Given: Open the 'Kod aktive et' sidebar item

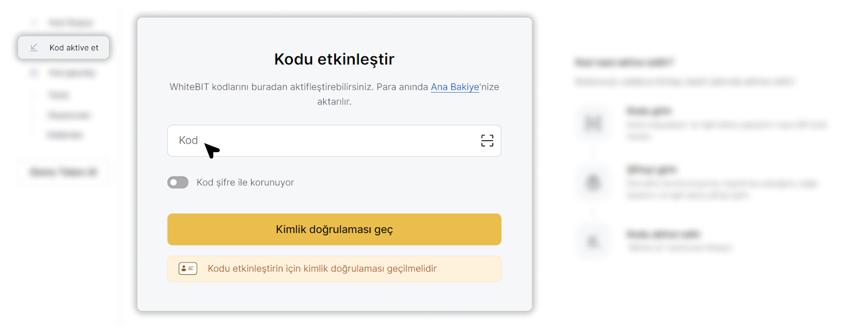Looking at the screenshot, I should [x=74, y=48].
